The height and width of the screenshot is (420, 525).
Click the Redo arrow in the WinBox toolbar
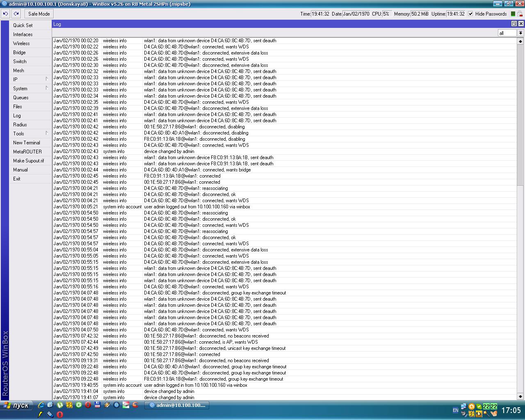coord(16,14)
